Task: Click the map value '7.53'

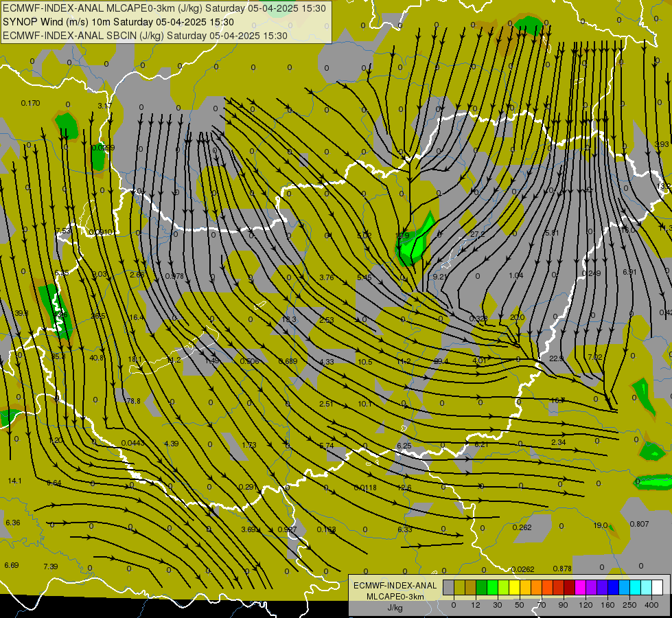Action: [63, 231]
